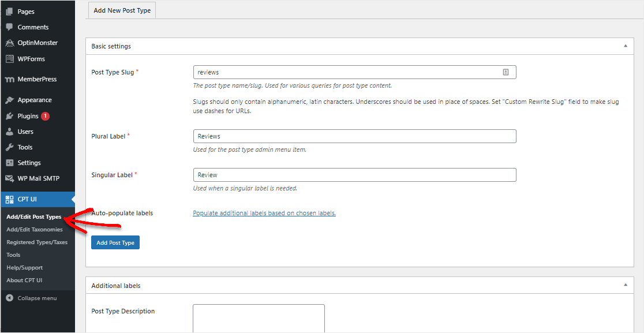Image resolution: width=644 pixels, height=333 pixels.
Task: Focus the Singular Label field
Action: tap(354, 175)
